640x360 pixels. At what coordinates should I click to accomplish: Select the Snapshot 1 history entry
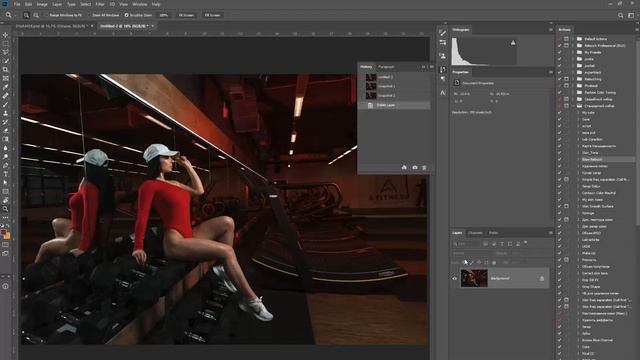[x=394, y=86]
